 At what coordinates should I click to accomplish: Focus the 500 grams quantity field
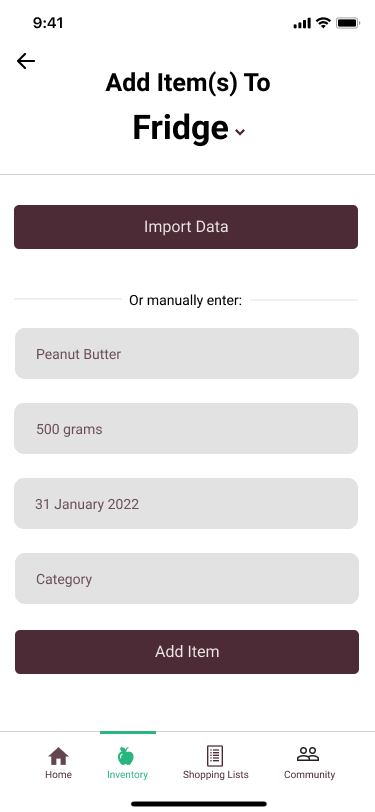186,429
